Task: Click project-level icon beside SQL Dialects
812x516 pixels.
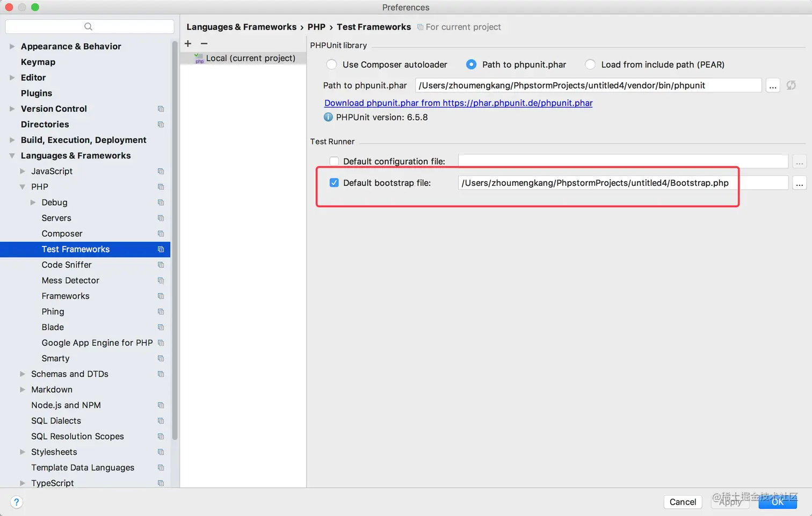Action: click(x=161, y=421)
